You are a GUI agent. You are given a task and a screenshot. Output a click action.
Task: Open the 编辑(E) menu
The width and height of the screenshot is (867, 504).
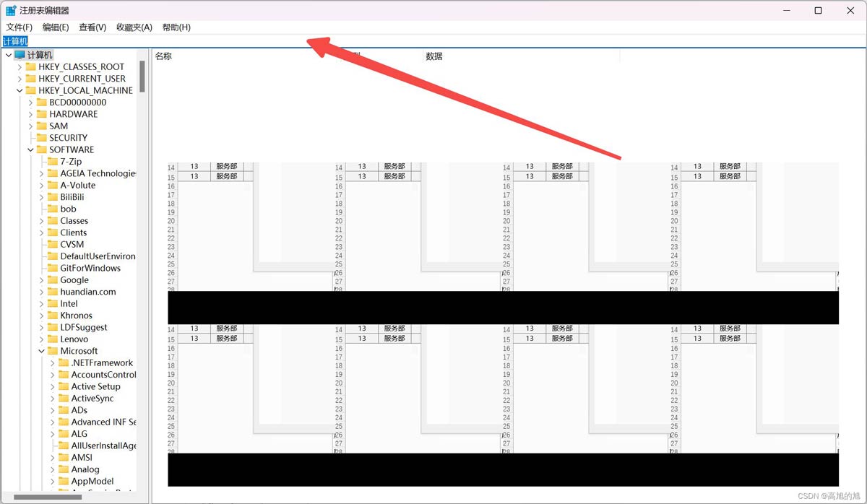click(56, 27)
